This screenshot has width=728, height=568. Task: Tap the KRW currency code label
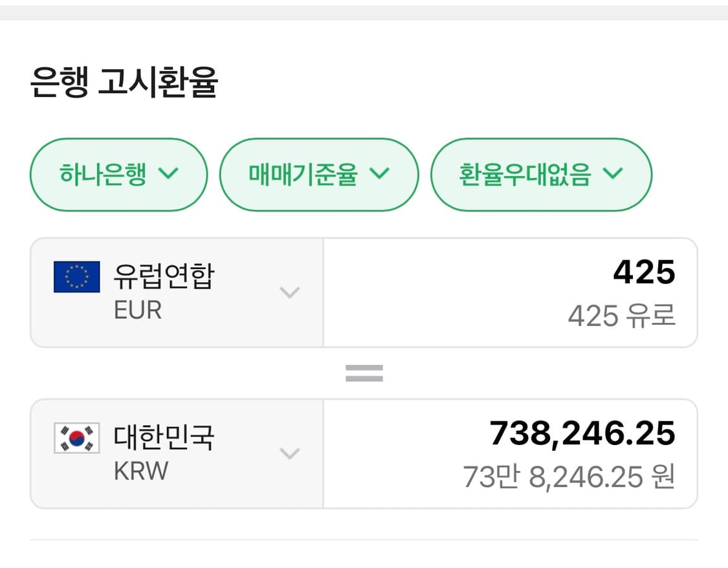(x=140, y=472)
